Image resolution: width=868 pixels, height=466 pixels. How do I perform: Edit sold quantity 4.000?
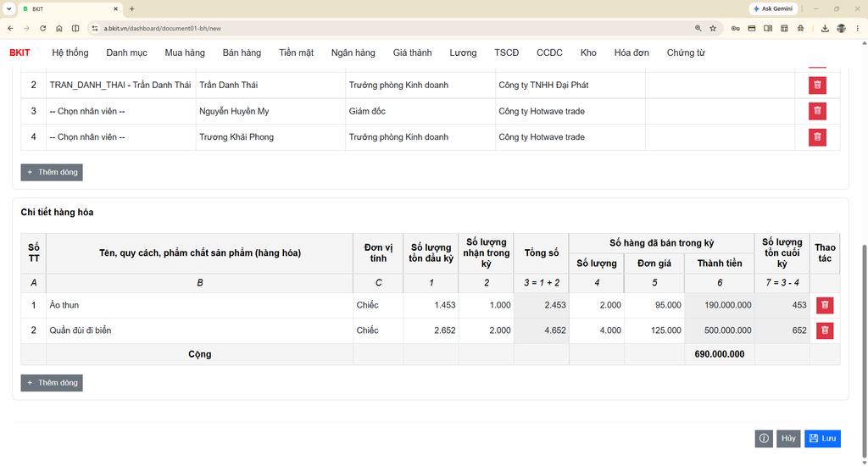tap(597, 330)
